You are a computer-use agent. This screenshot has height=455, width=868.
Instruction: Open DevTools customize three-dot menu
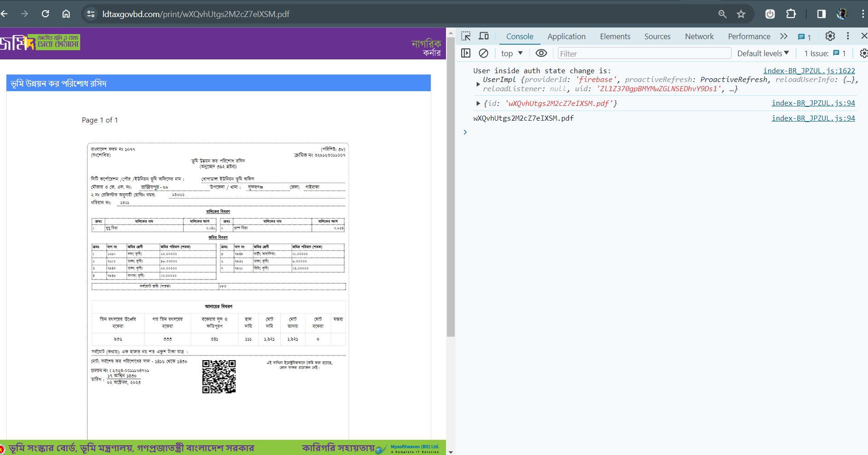[848, 36]
